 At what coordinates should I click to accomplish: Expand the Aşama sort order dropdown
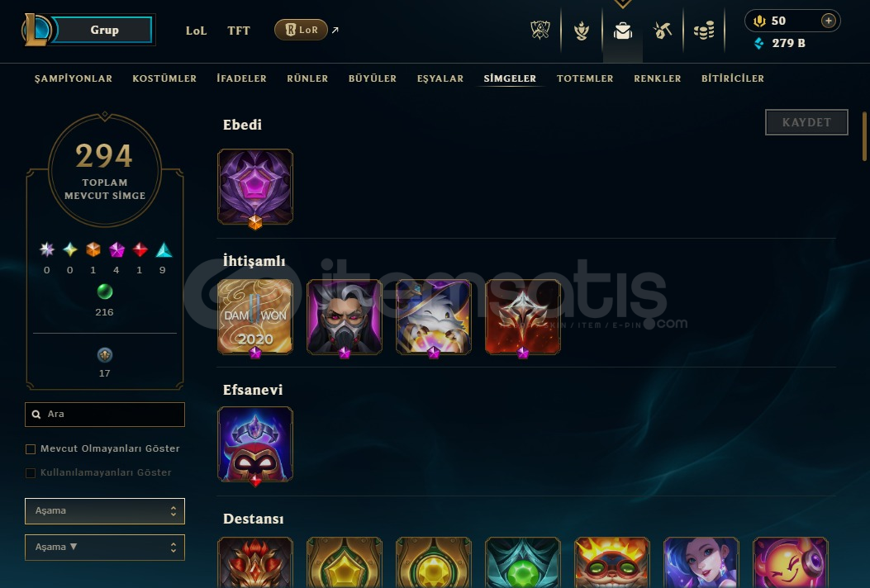pos(105,548)
